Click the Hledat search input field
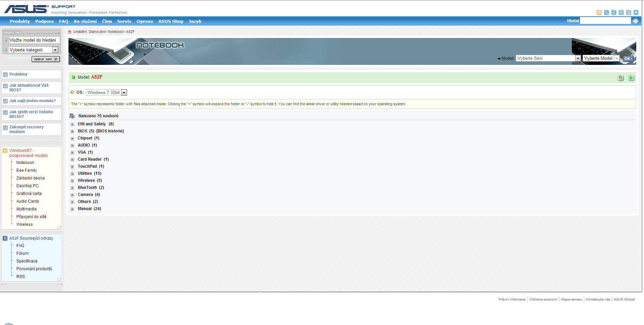 pos(605,21)
